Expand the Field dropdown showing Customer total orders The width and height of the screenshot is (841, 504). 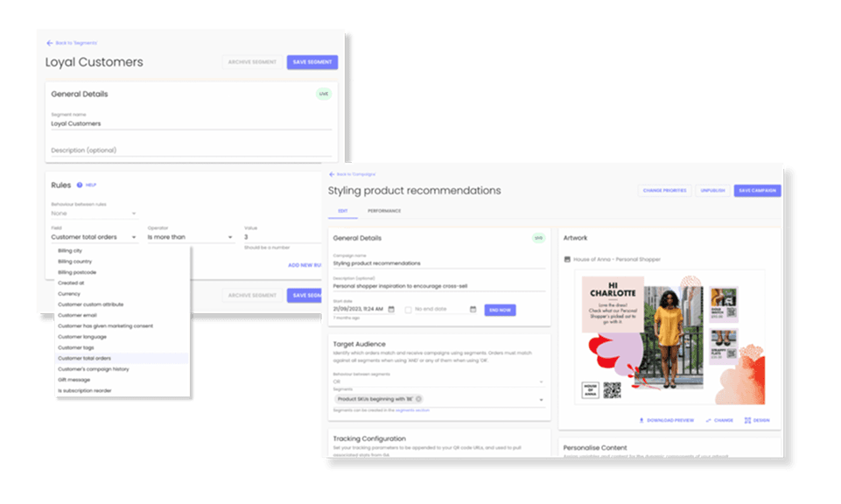pos(95,237)
